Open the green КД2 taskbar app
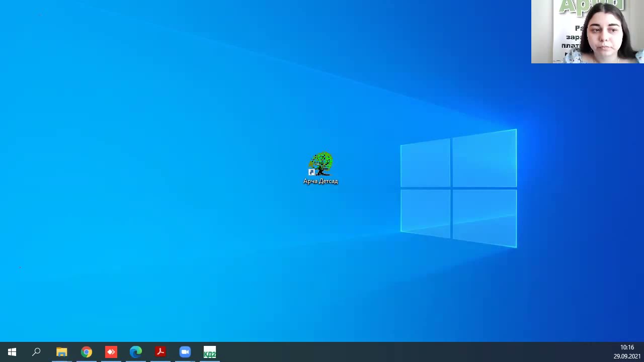 tap(210, 352)
